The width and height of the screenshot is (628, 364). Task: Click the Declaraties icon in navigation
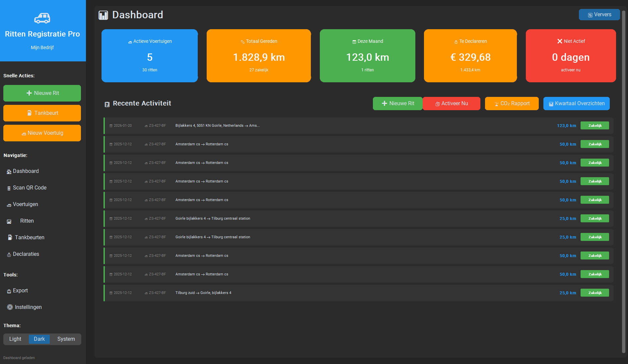pyautogui.click(x=9, y=254)
